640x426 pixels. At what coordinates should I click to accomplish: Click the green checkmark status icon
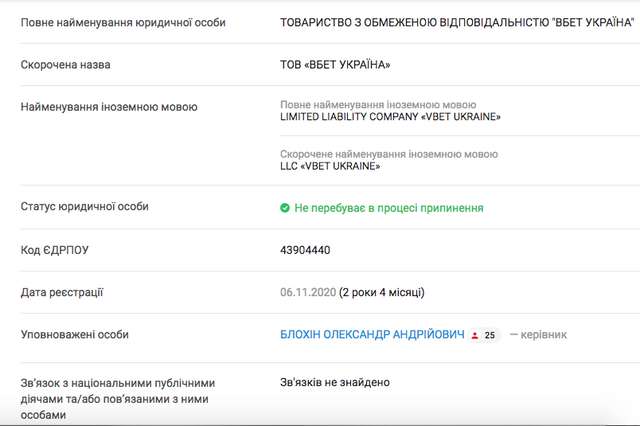(x=286, y=208)
